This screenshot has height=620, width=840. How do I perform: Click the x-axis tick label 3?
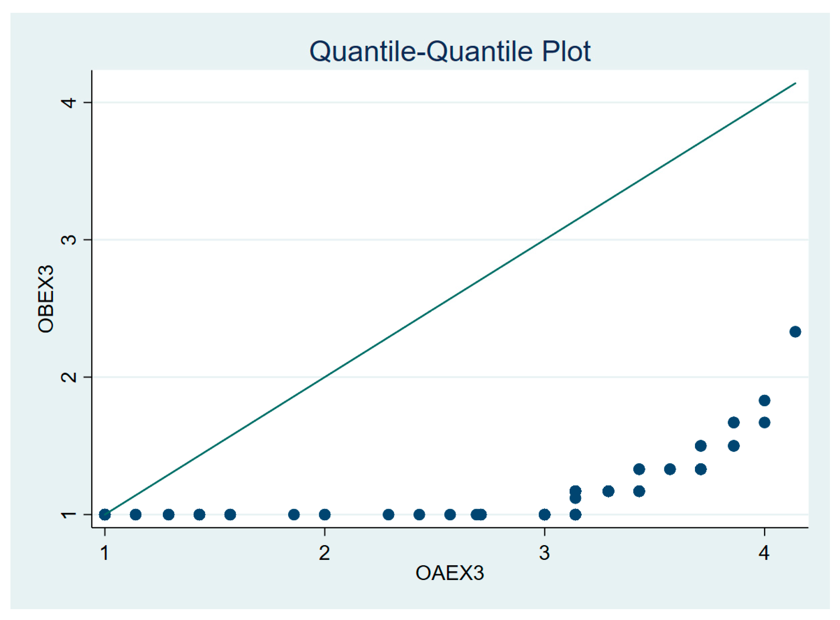coord(544,552)
